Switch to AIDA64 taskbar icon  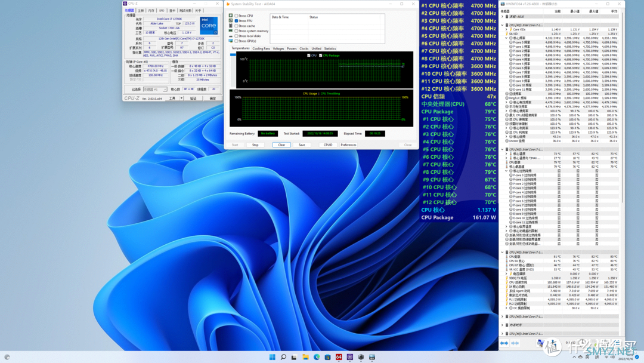[339, 357]
